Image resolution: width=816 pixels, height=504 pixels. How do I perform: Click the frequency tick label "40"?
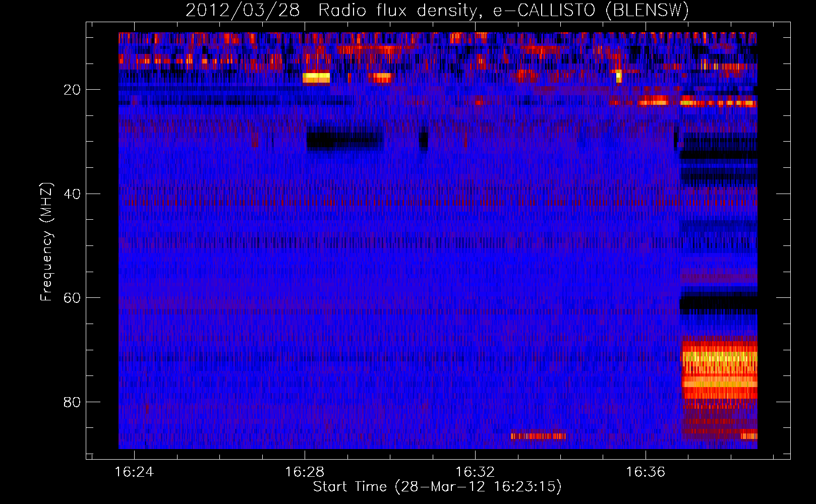[73, 194]
